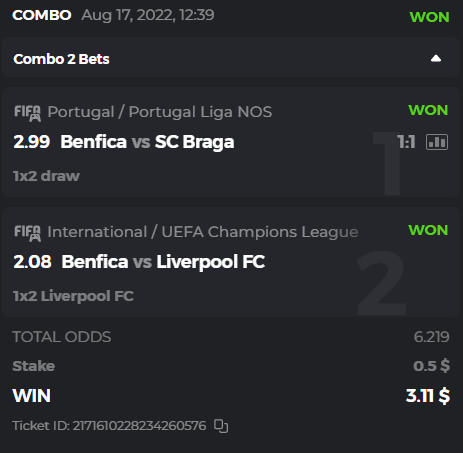This screenshot has height=453, width=463.
Task: Open match statistics icon for Benfica vs SC Braga
Action: tap(437, 142)
